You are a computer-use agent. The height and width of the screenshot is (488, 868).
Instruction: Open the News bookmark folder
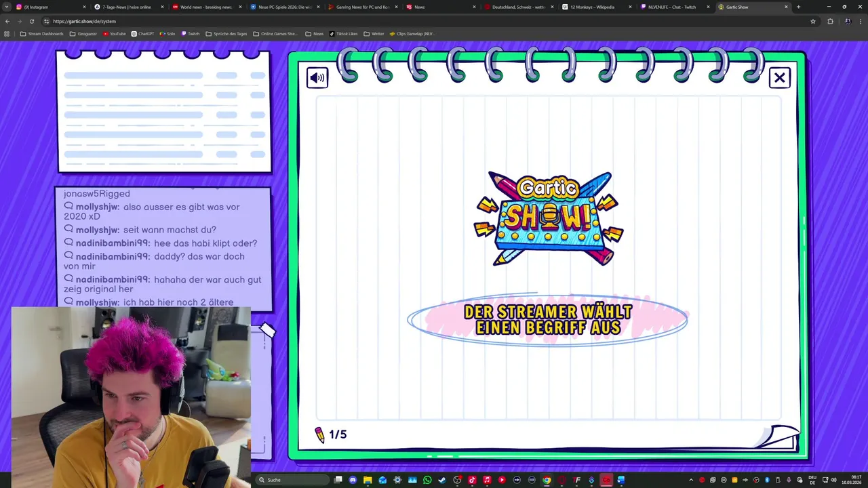pos(314,33)
